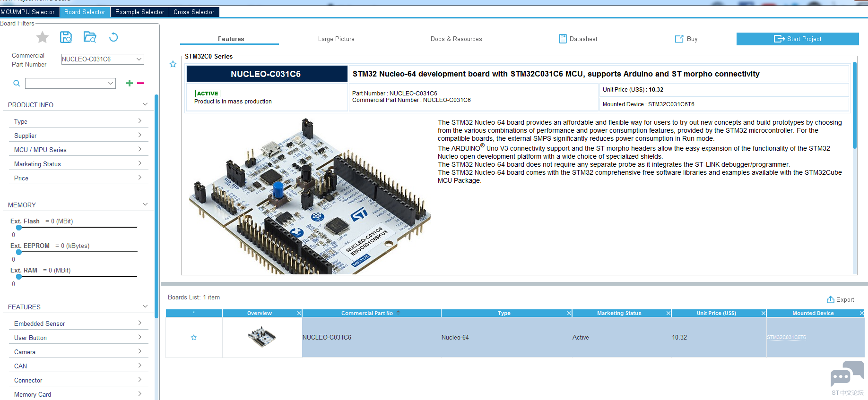Click the search magnifier icon in filters

coord(17,84)
